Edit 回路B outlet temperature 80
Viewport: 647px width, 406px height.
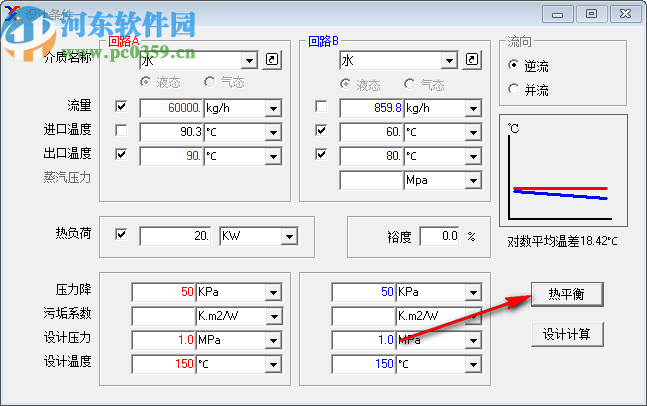point(371,156)
